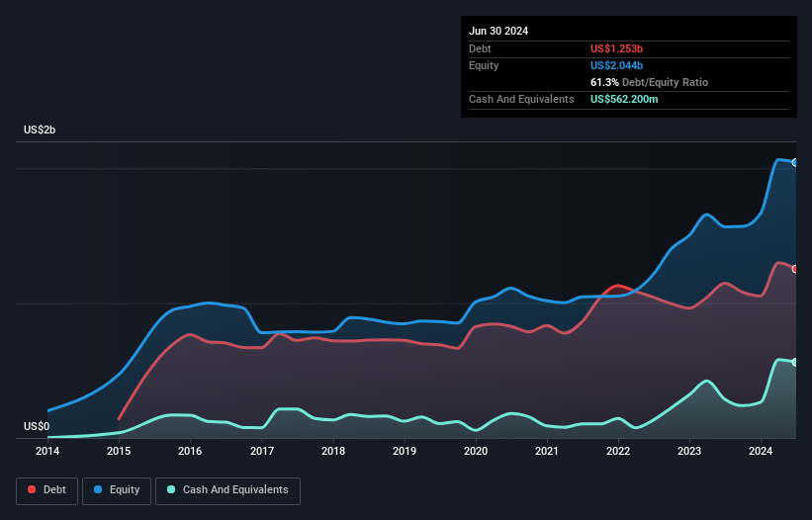Select the teal Cash endpoint marker on chart

coord(794,362)
